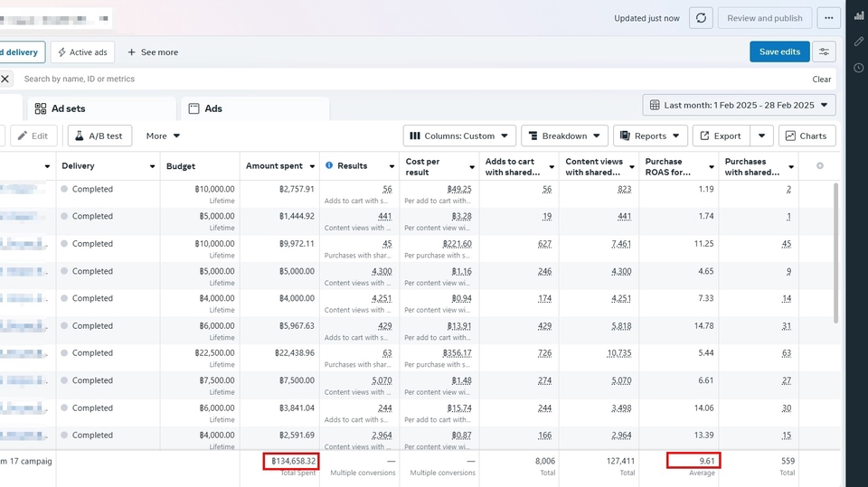Open Purchase ROAS column menu
The width and height of the screenshot is (868, 487).
point(712,167)
